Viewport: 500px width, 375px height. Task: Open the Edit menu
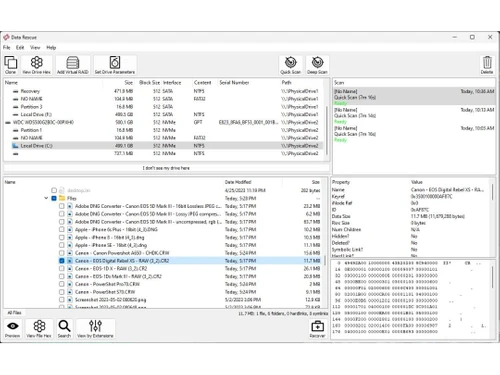(20, 48)
